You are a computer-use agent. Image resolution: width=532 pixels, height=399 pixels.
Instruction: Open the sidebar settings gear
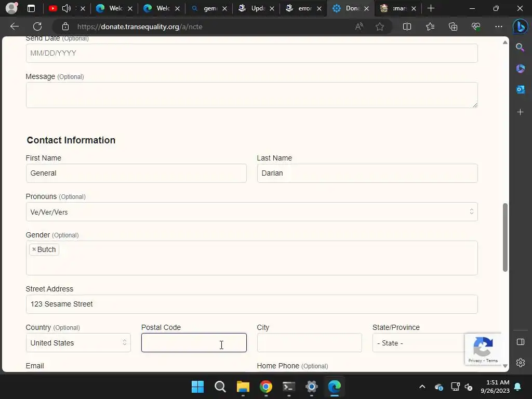click(520, 363)
